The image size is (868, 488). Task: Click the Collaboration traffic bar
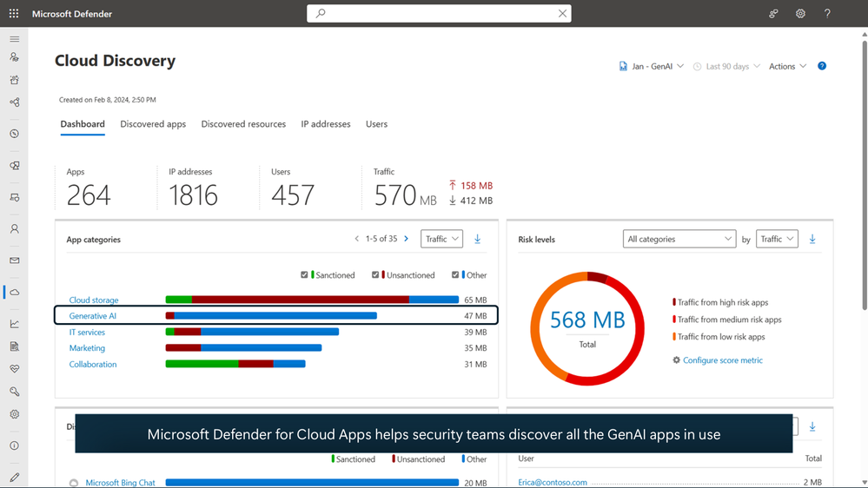(235, 364)
